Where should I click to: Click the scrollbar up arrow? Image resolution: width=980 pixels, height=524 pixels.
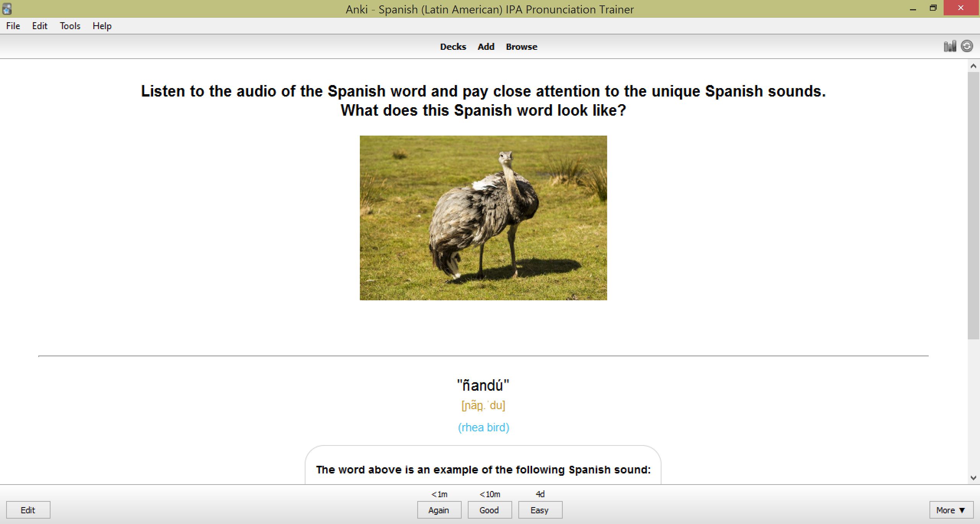[x=973, y=66]
